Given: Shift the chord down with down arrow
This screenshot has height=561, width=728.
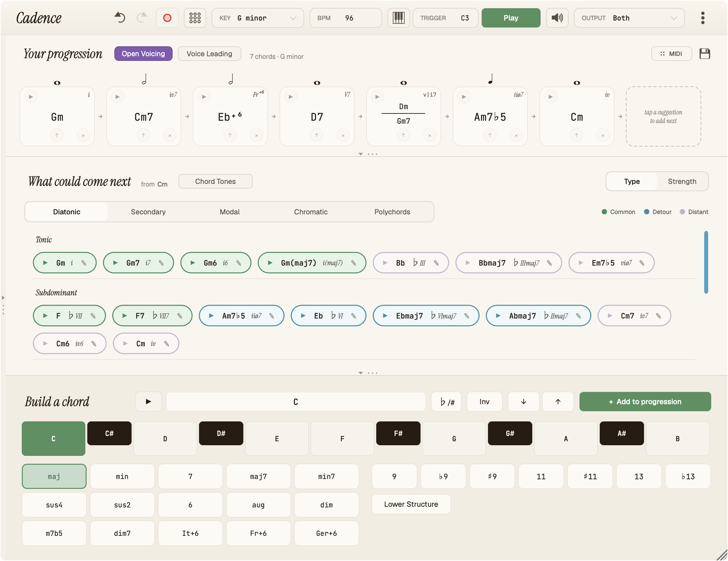Looking at the screenshot, I should [x=523, y=402].
